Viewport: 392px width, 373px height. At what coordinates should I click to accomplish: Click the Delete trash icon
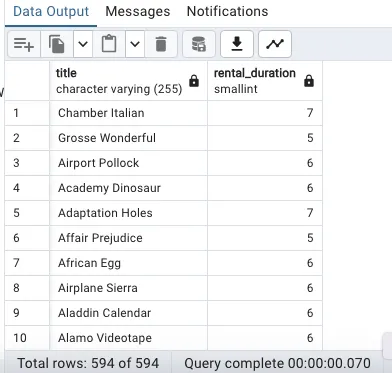click(x=161, y=44)
